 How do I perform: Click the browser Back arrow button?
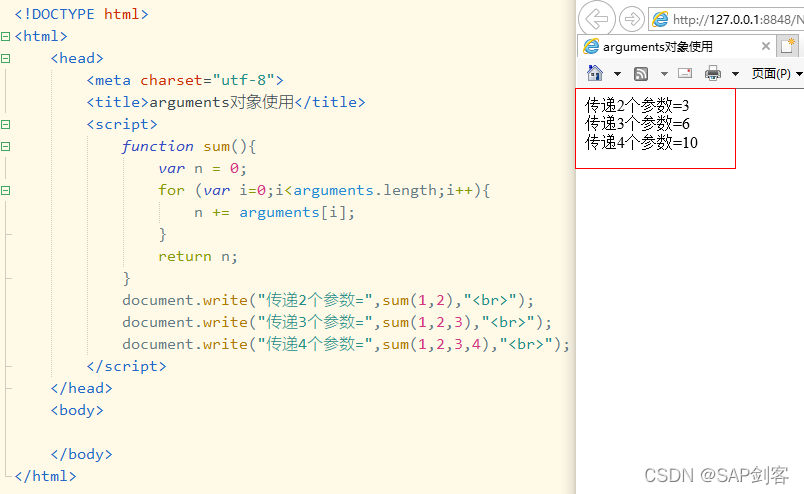[x=597, y=19]
